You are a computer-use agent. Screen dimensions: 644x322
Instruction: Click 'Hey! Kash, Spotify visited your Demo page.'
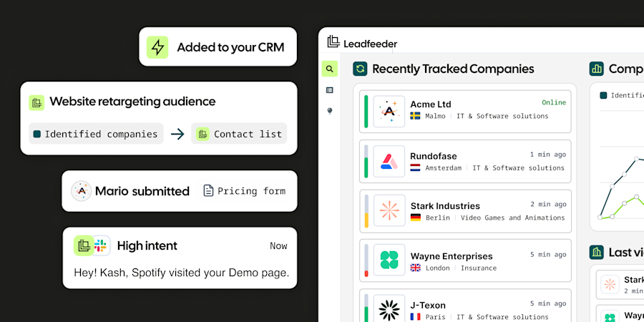tap(182, 273)
